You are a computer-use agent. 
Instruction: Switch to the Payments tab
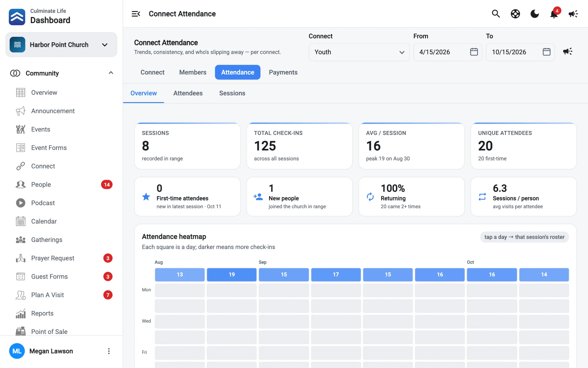click(x=283, y=72)
